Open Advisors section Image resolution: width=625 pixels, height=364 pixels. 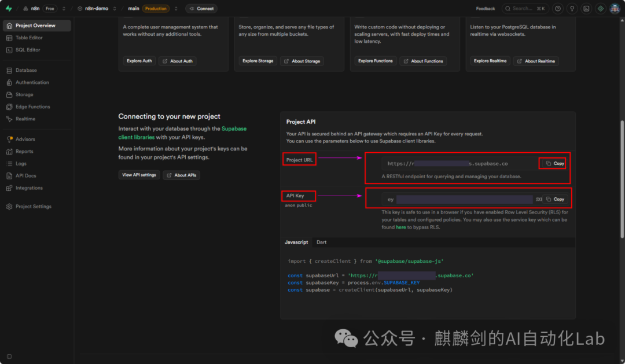tap(25, 139)
